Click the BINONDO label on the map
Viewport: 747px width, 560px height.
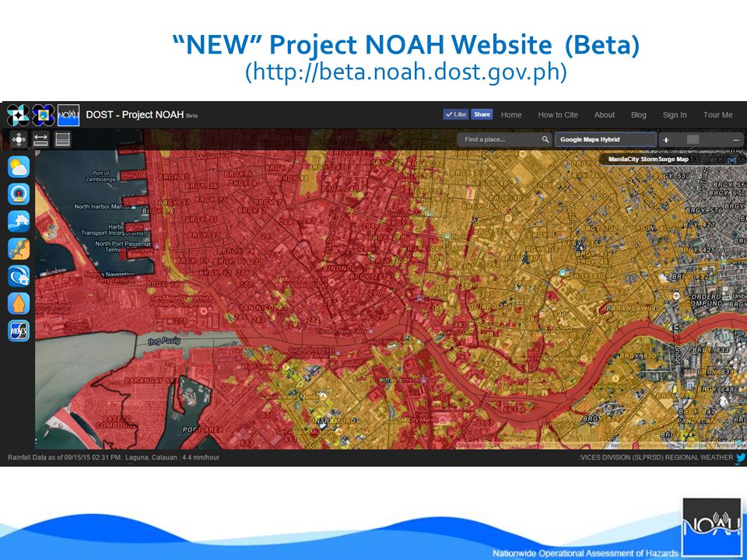[x=340, y=269]
